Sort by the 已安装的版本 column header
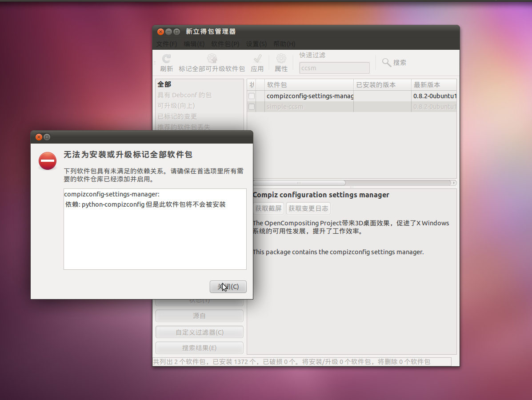532x400 pixels. 382,85
